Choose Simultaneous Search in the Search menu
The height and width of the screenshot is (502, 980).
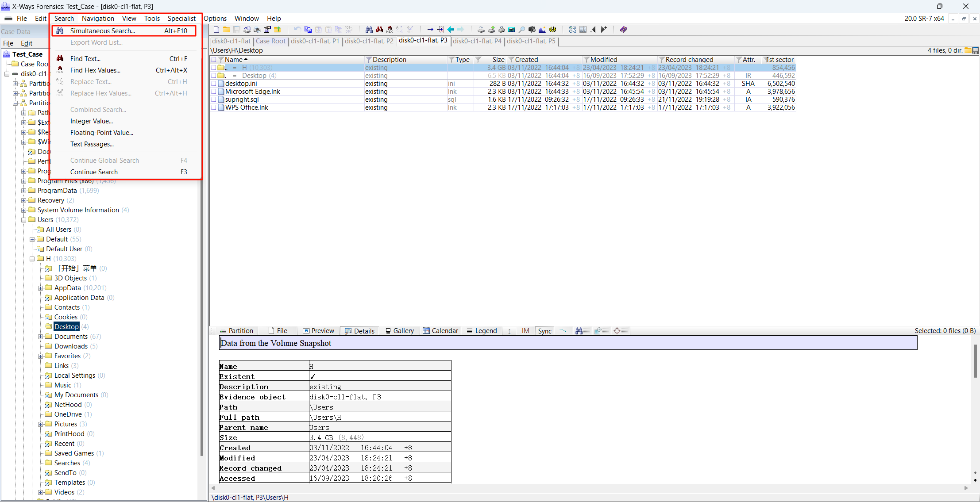(x=124, y=31)
